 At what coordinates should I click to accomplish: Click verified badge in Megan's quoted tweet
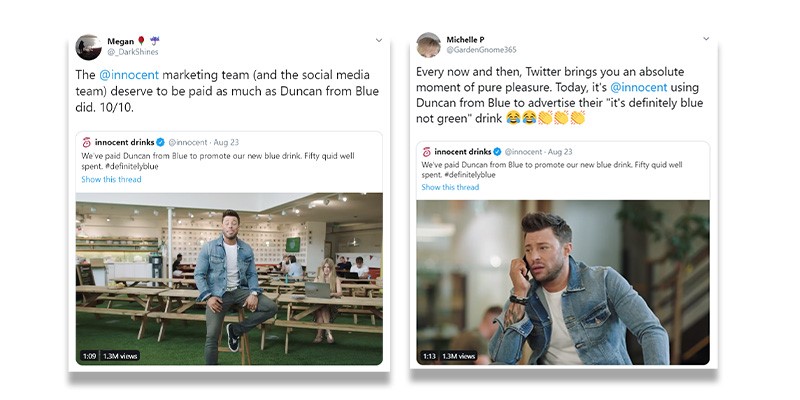tap(160, 142)
